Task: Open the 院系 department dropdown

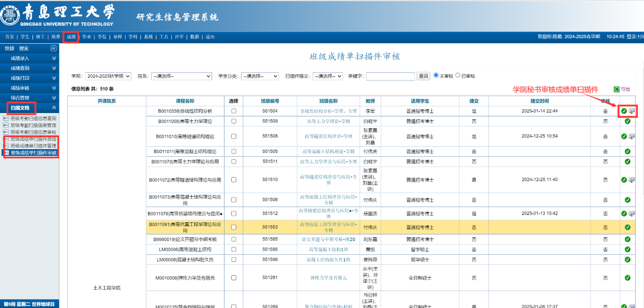Action: click(182, 76)
